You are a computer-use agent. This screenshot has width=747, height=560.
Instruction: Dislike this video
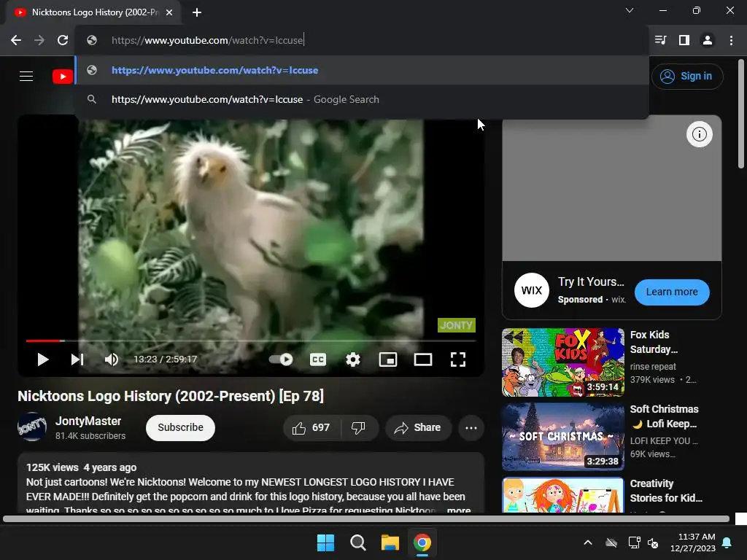(359, 427)
